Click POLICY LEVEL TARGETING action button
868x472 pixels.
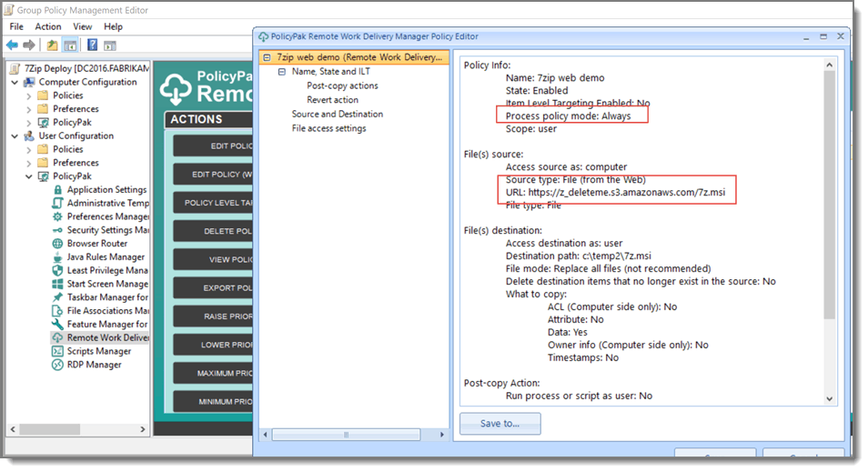pyautogui.click(x=213, y=203)
